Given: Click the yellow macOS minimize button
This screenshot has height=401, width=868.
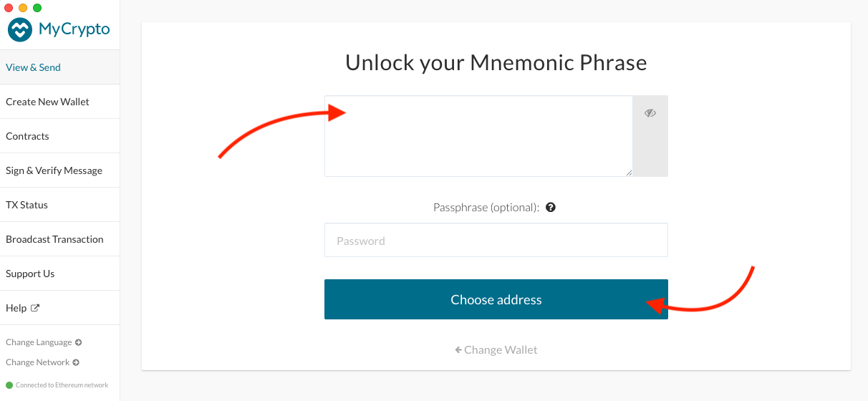Looking at the screenshot, I should tap(23, 8).
